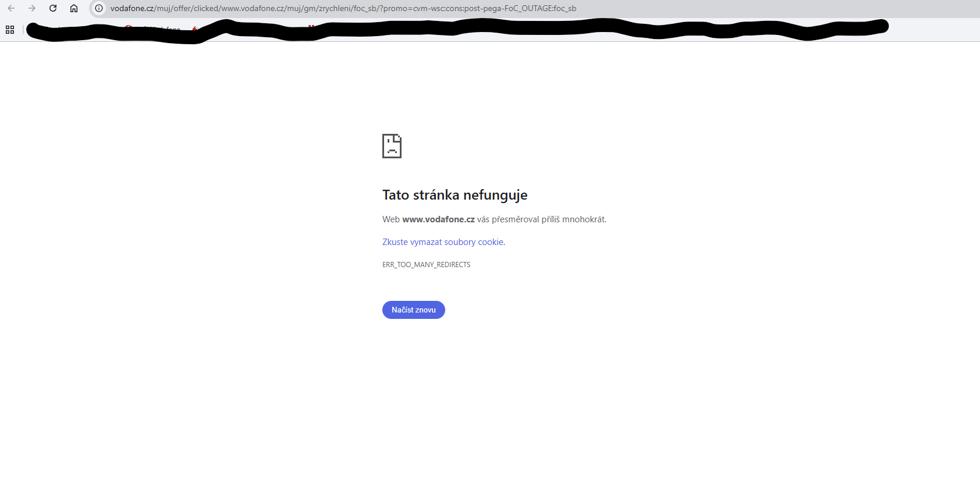Click the vodafone.cz domain in address bar
980x490 pixels.
coord(132,9)
